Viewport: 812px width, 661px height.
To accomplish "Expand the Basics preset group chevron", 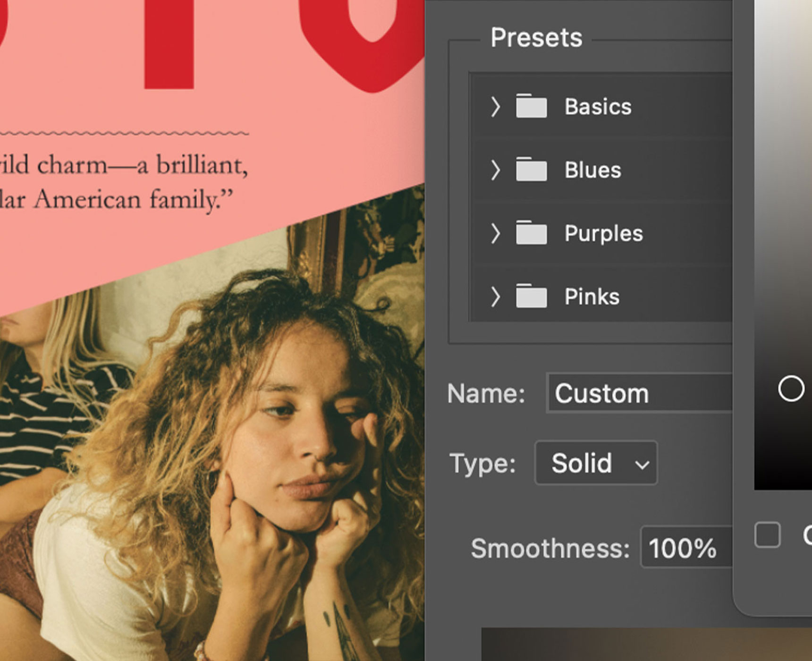I will click(495, 107).
